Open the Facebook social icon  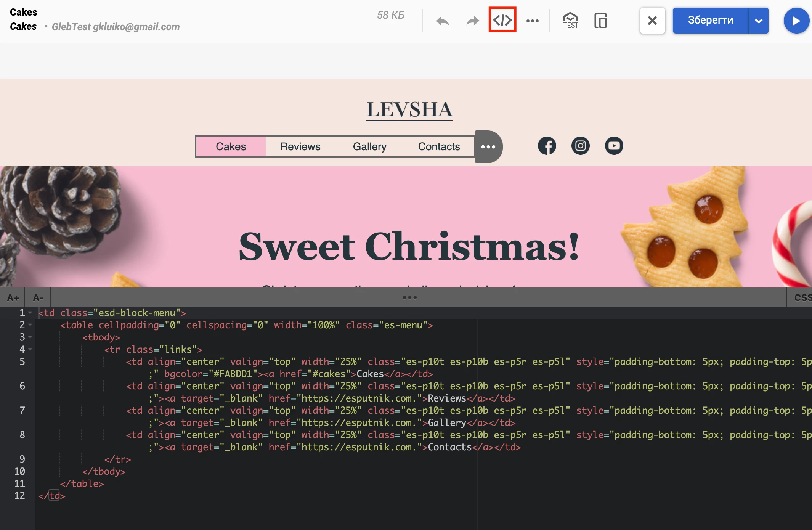(x=547, y=146)
